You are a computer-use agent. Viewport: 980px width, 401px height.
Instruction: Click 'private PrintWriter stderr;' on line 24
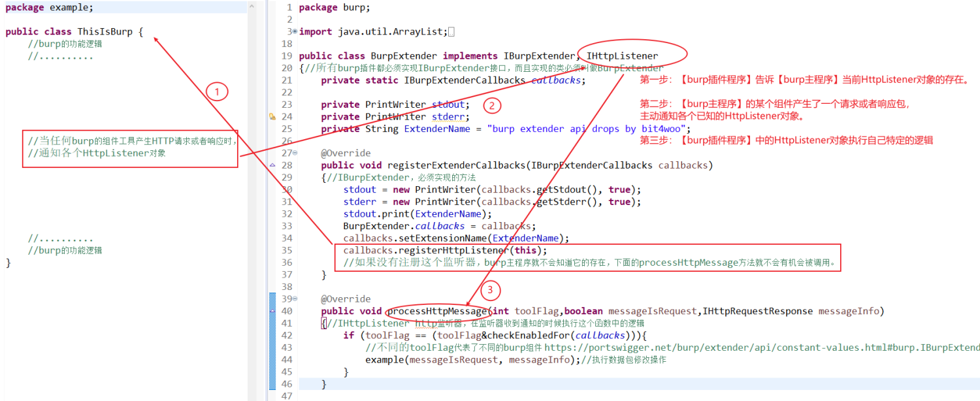tap(395, 117)
